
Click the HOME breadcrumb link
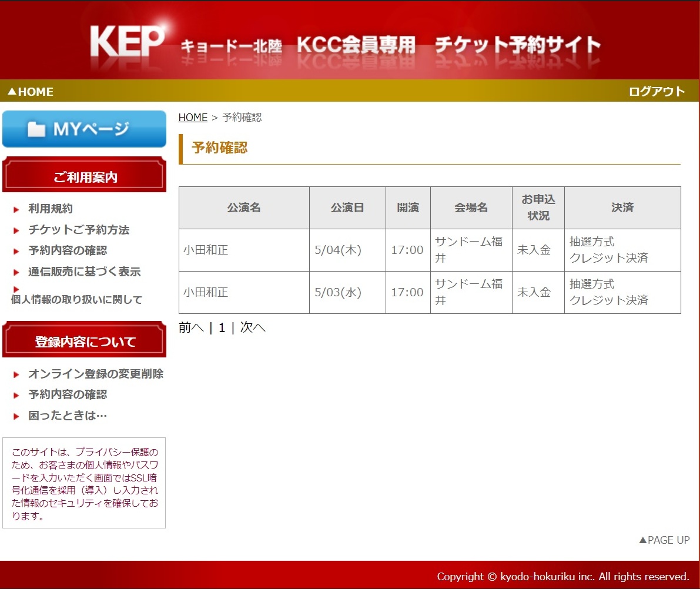[x=193, y=118]
